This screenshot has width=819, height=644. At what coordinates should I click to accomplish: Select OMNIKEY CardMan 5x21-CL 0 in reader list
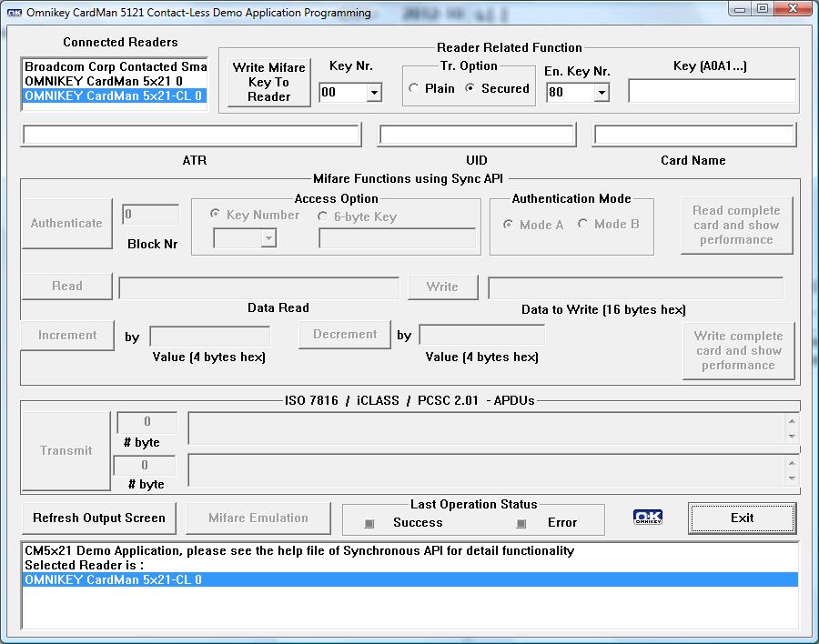[x=116, y=96]
